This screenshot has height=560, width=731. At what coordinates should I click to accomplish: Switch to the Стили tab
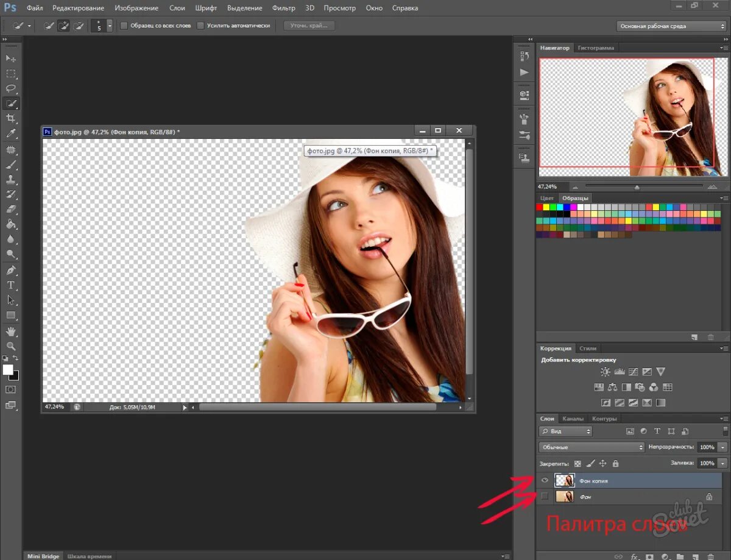tap(588, 349)
